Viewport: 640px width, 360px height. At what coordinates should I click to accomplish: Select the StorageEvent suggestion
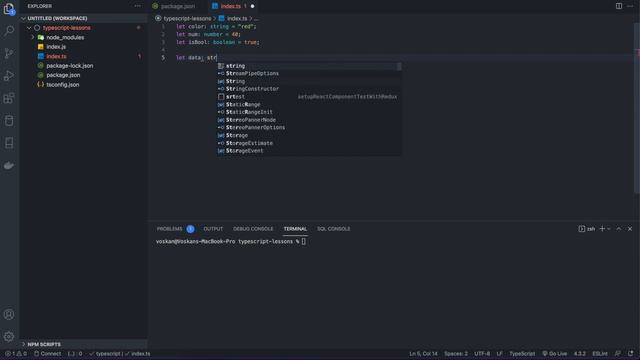click(x=309, y=151)
